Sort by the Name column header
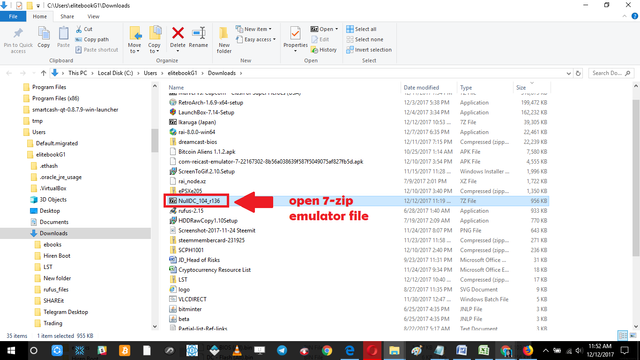This screenshot has height=360, width=640. pyautogui.click(x=176, y=87)
